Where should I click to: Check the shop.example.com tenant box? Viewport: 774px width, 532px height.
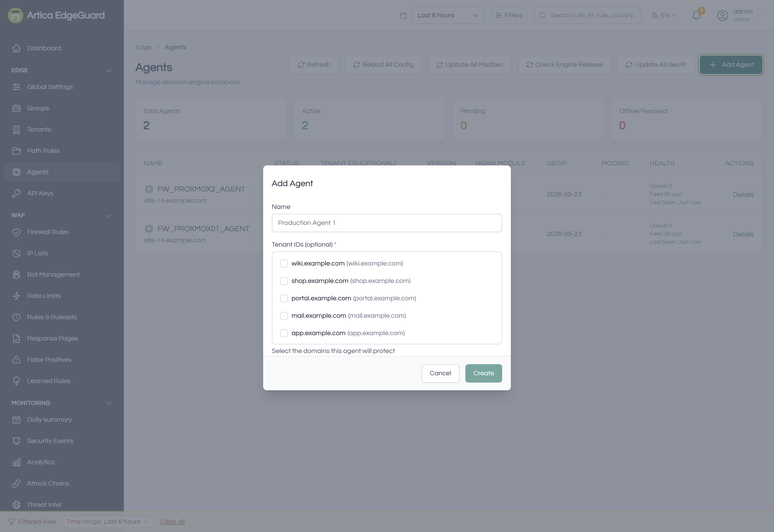point(284,281)
